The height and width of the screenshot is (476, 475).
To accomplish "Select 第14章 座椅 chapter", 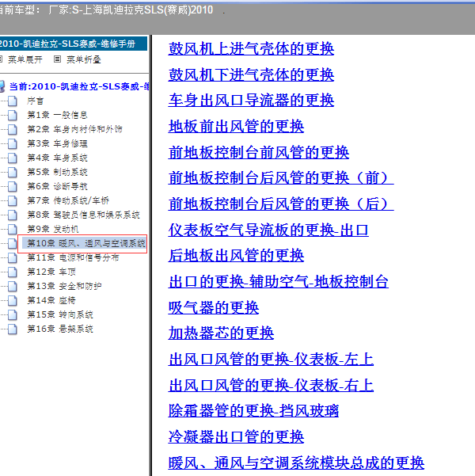I will pyautogui.click(x=51, y=300).
